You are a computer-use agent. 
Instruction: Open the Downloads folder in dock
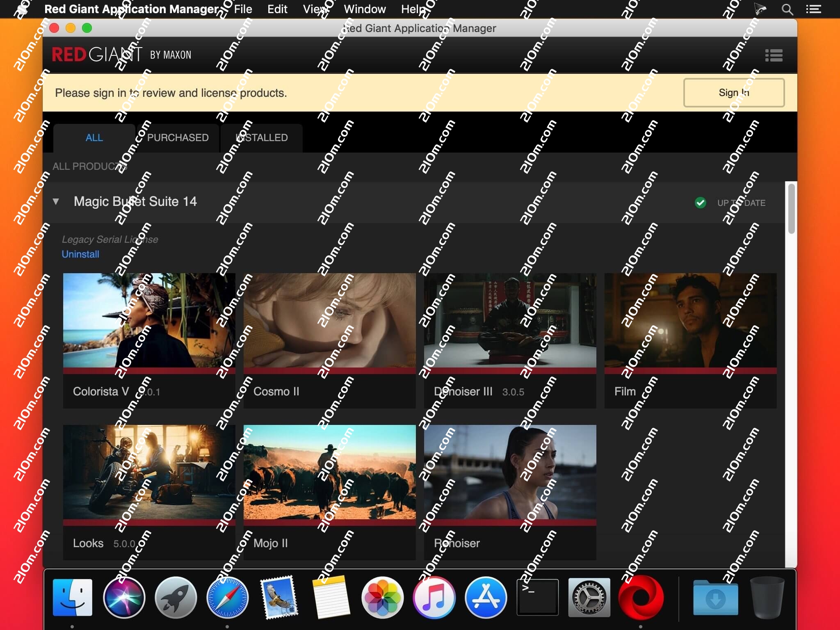715,597
